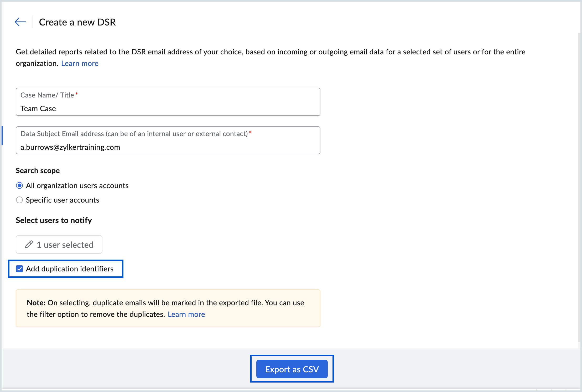The width and height of the screenshot is (582, 392).
Task: Click the a.burrows@zylkertraining.com email text
Action: click(70, 147)
